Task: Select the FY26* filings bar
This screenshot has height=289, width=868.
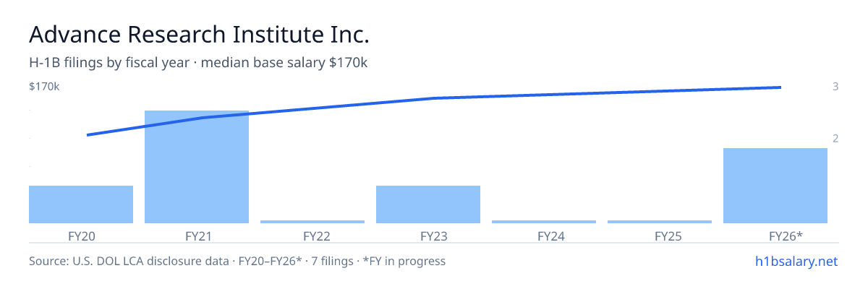Action: click(x=775, y=186)
